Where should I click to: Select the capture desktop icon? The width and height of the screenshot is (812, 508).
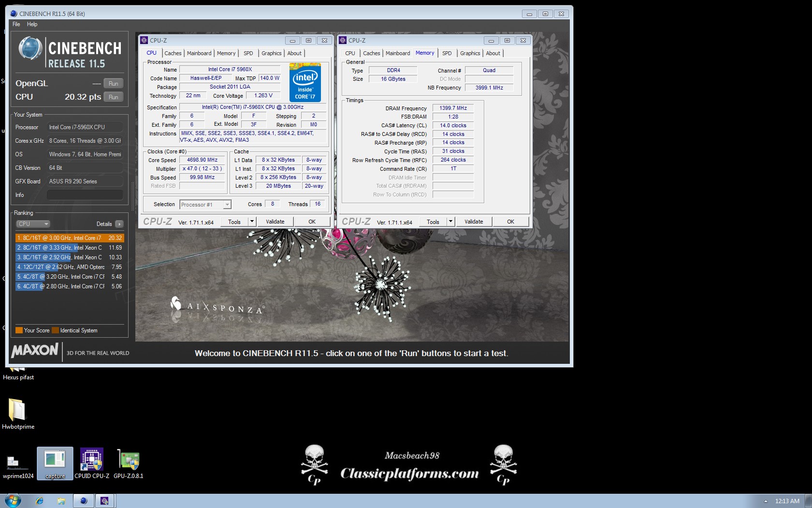click(55, 463)
